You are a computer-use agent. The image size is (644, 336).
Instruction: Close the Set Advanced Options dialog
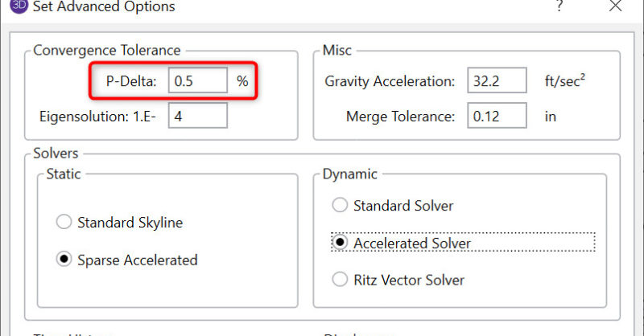[615, 6]
